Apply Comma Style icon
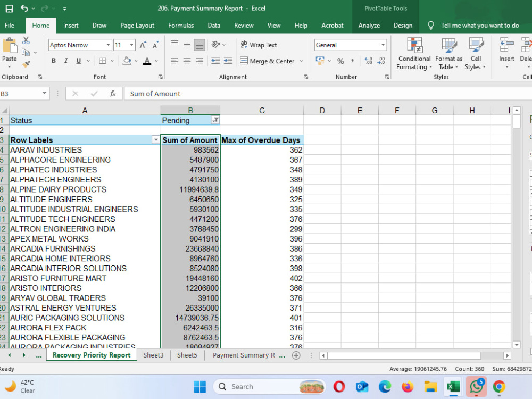The width and height of the screenshot is (532, 399). click(353, 61)
